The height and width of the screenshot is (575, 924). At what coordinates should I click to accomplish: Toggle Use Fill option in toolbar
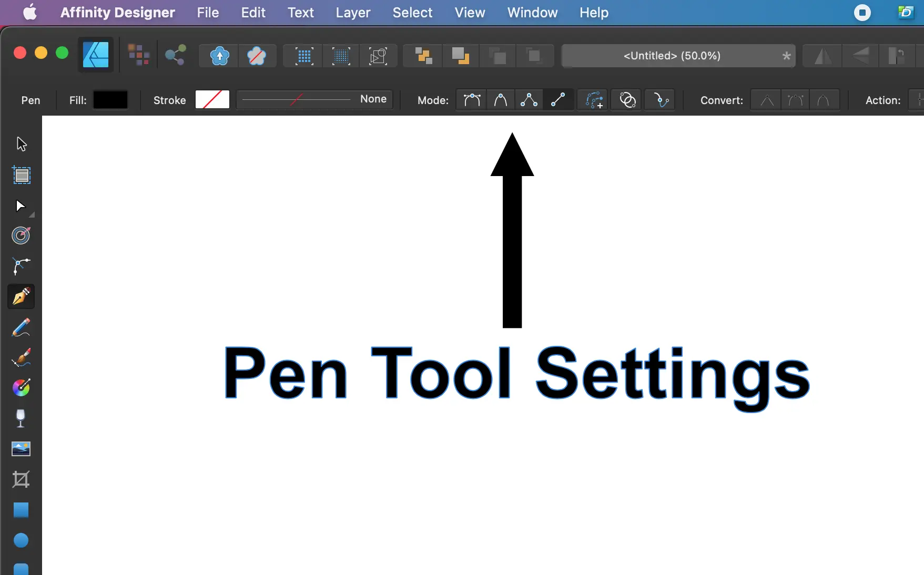[627, 100]
